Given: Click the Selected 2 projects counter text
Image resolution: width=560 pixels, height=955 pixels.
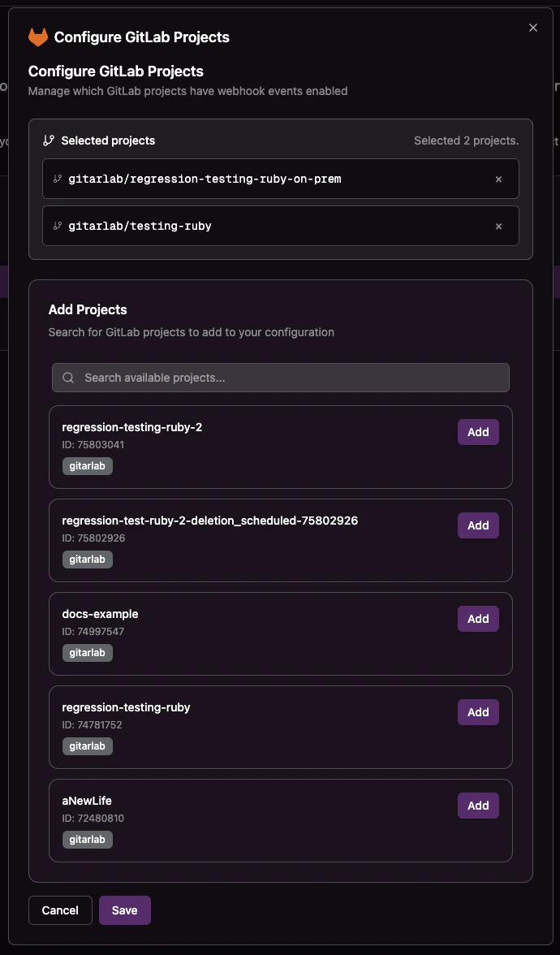Looking at the screenshot, I should [466, 140].
